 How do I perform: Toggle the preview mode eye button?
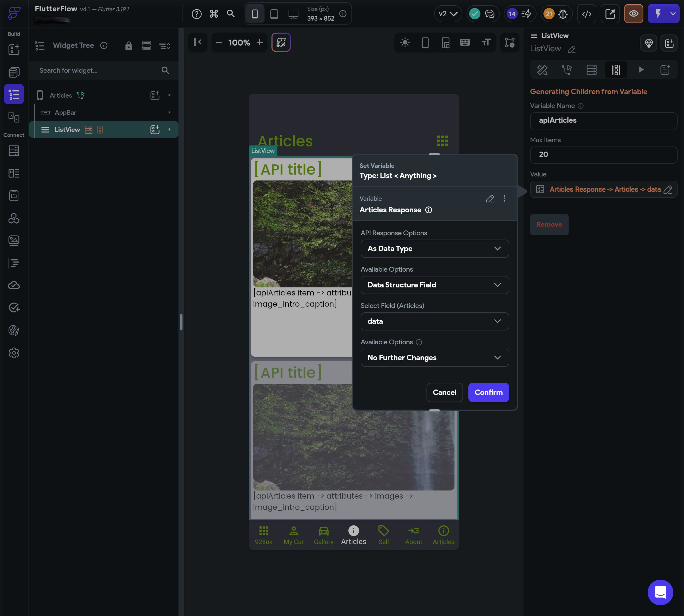[x=633, y=14]
